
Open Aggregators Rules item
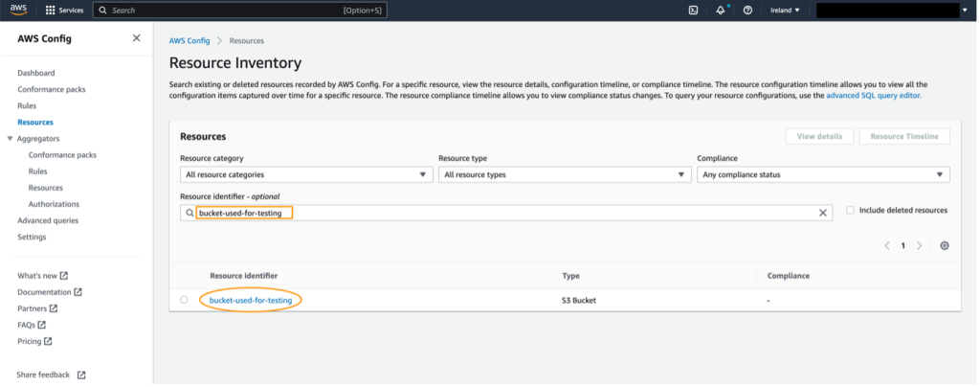tap(37, 171)
